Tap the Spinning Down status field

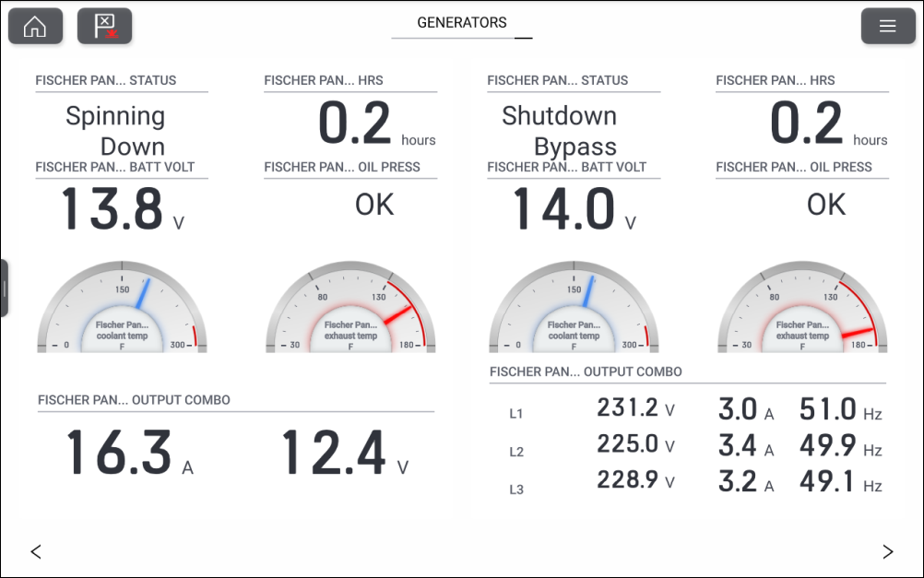pyautogui.click(x=116, y=130)
